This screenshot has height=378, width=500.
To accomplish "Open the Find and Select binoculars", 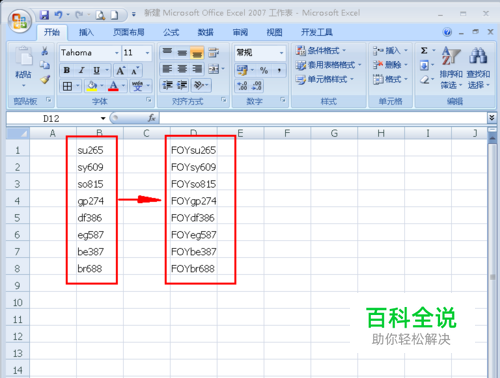I will (x=478, y=56).
